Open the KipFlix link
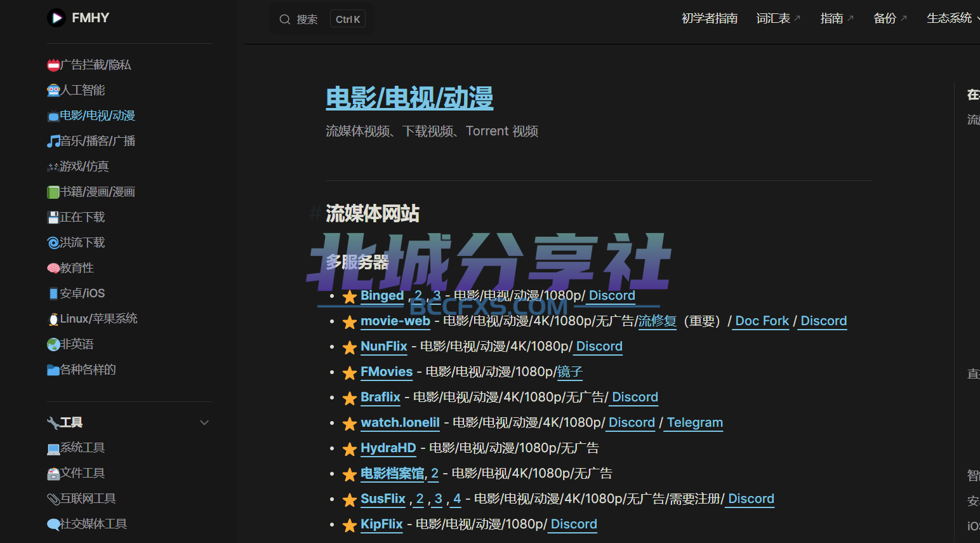This screenshot has height=543, width=980. click(381, 524)
